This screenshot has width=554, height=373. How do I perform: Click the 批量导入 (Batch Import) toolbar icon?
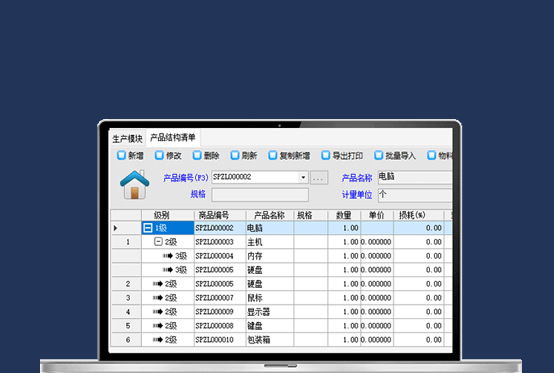[x=379, y=155]
